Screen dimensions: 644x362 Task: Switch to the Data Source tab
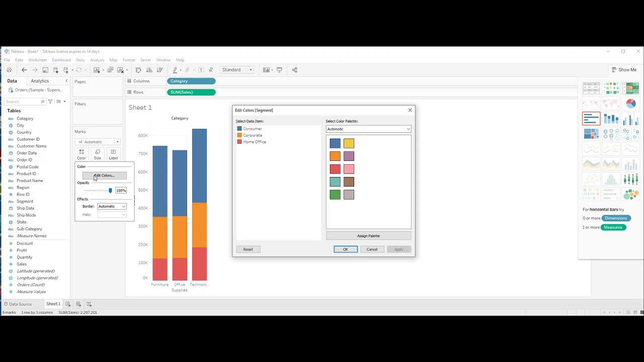18,304
